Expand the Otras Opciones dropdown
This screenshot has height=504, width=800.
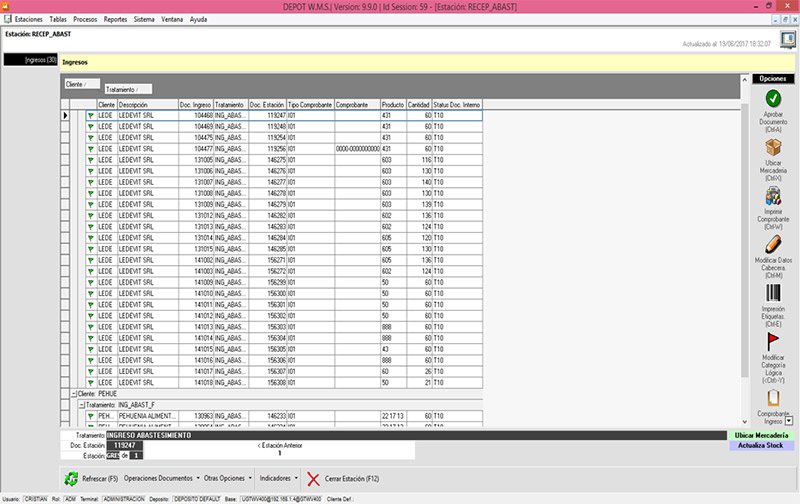click(x=226, y=479)
